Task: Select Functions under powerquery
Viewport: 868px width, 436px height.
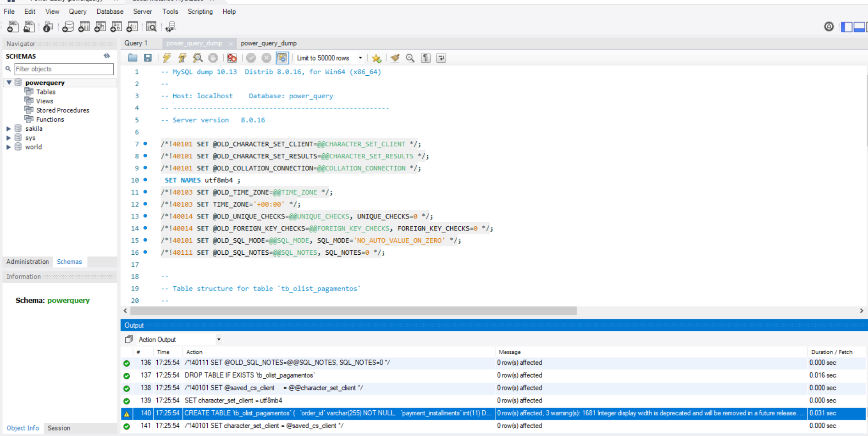Action: 50,119
